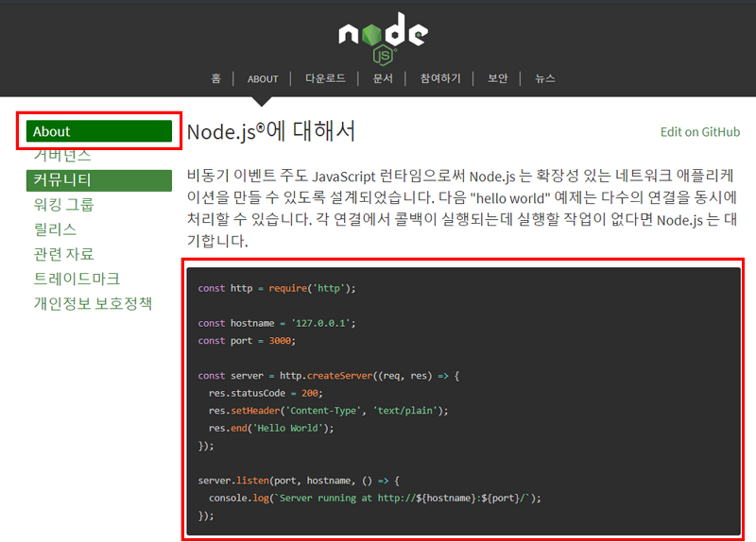Image resolution: width=756 pixels, height=542 pixels.
Task: Select the 참여하기 navigation item
Action: click(x=440, y=78)
